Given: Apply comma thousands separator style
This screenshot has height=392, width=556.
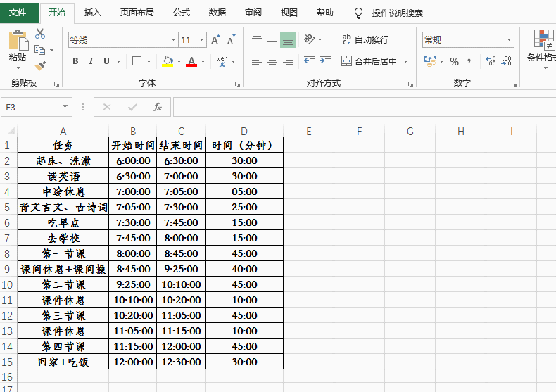Looking at the screenshot, I should click(469, 61).
